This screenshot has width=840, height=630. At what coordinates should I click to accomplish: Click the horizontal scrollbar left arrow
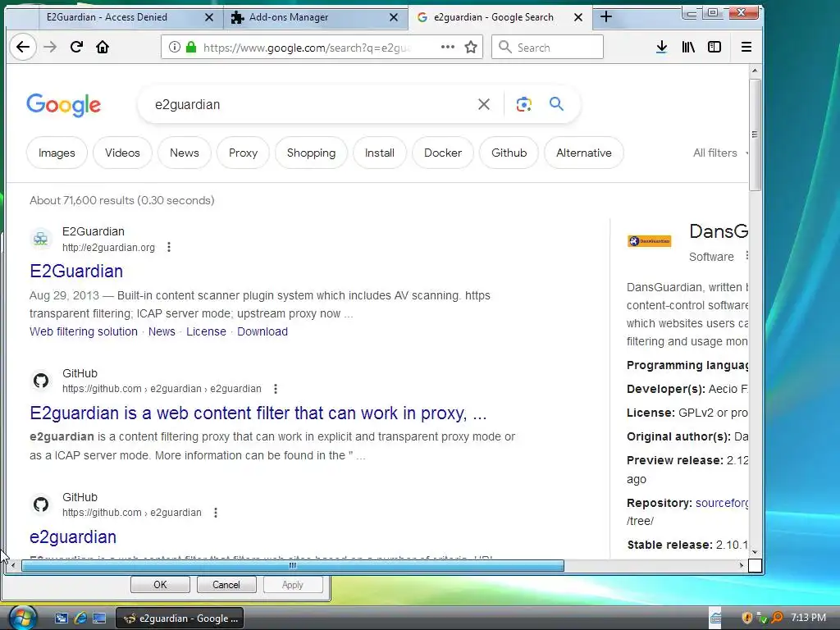[13, 565]
